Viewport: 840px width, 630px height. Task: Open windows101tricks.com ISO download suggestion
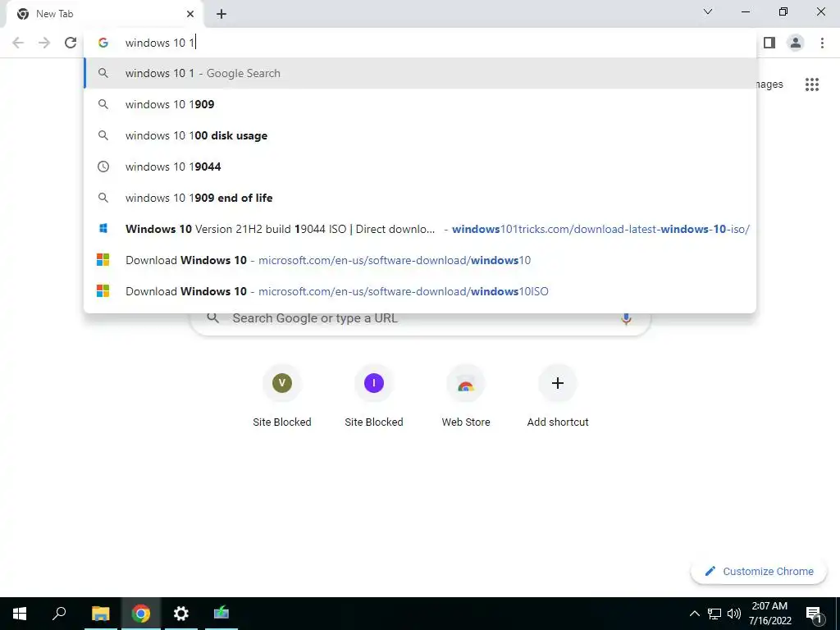pyautogui.click(x=420, y=229)
